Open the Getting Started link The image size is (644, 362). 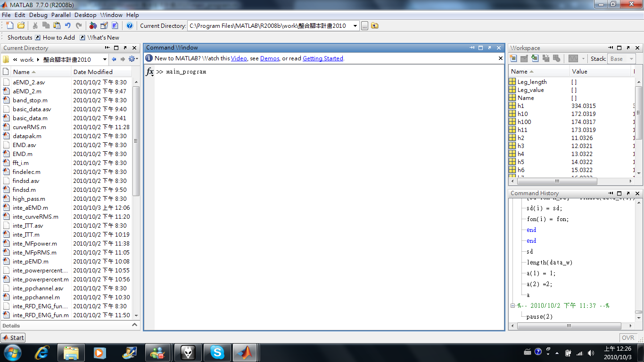[323, 58]
